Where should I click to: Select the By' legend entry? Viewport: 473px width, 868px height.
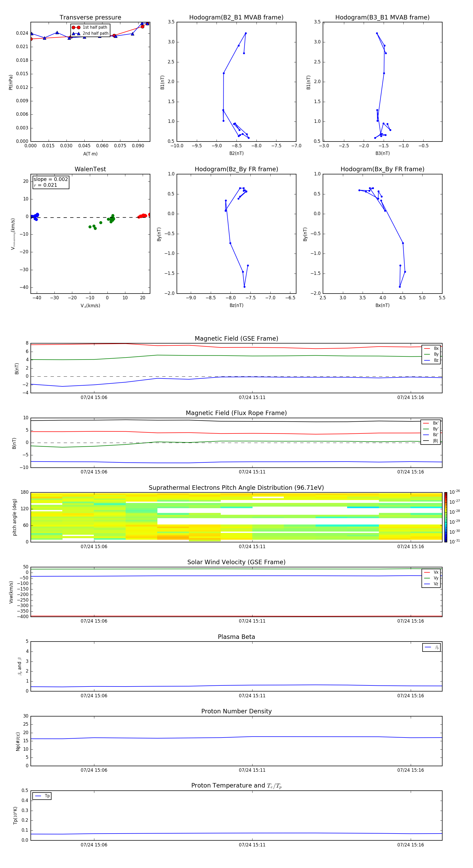click(431, 429)
